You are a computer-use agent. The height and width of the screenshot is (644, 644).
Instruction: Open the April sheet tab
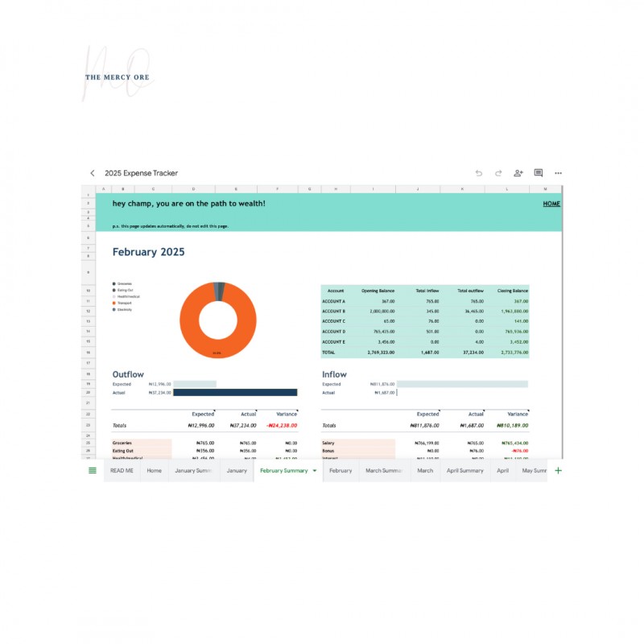502,470
